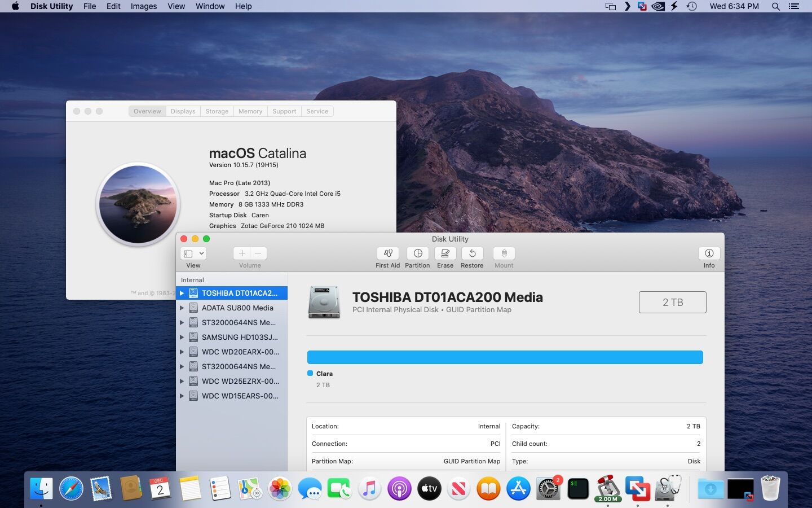Image resolution: width=812 pixels, height=508 pixels.
Task: Launch FaceTime from the Dock
Action: point(339,488)
